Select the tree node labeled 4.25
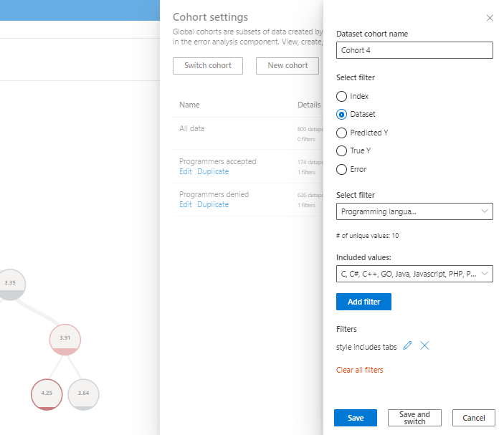Image resolution: width=504 pixels, height=435 pixels. pos(47,394)
